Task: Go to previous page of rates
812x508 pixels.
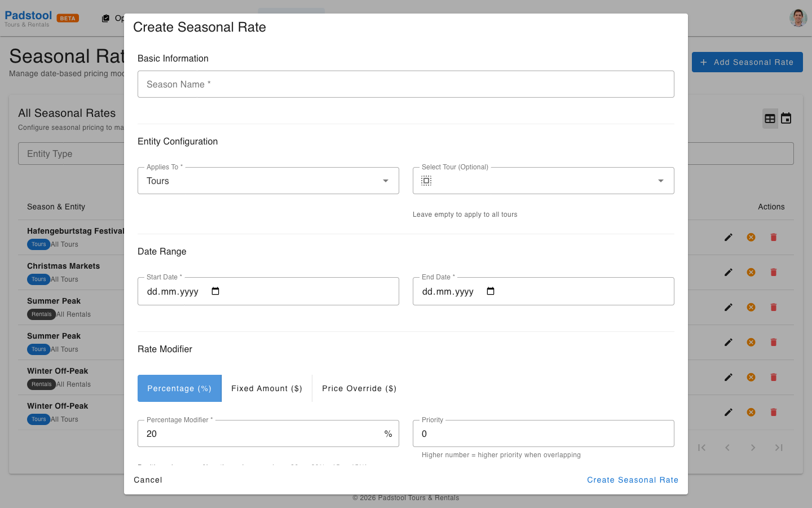Action: click(x=727, y=448)
